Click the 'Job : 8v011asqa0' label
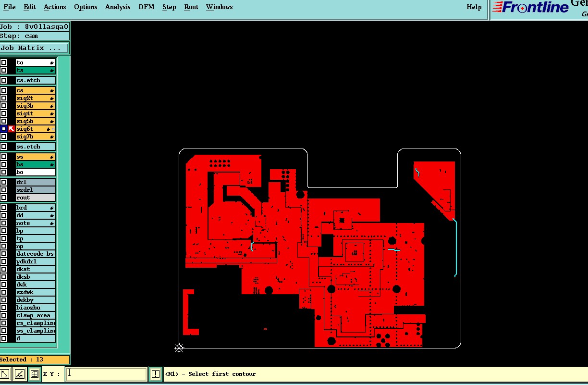The width and height of the screenshot is (588, 385). [34, 27]
